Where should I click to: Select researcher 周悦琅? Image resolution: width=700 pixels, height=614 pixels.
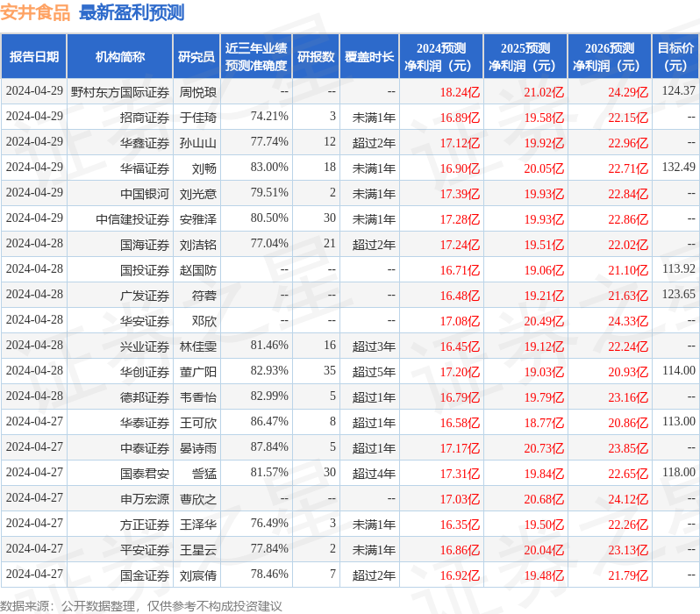click(x=197, y=92)
